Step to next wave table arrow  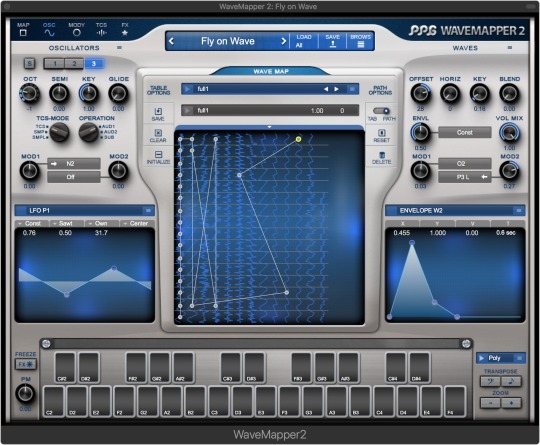[x=336, y=89]
